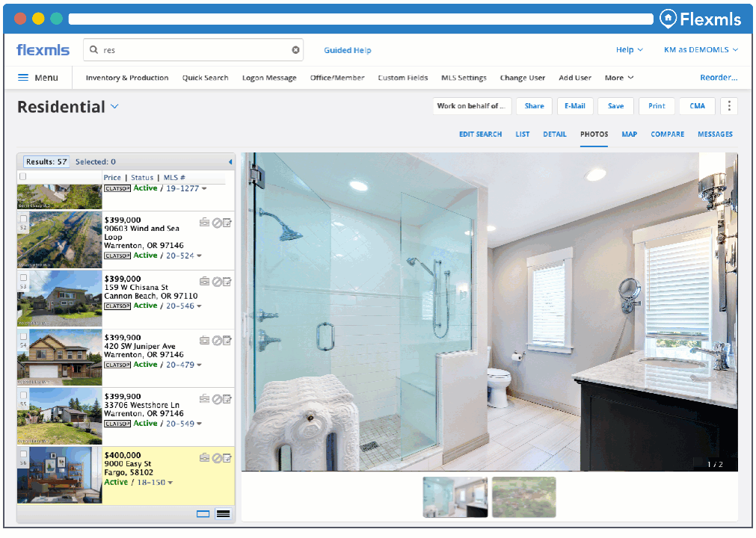Click the hide icon for 90603 Wind and Sea Loop
The image size is (756, 538).
(x=217, y=223)
